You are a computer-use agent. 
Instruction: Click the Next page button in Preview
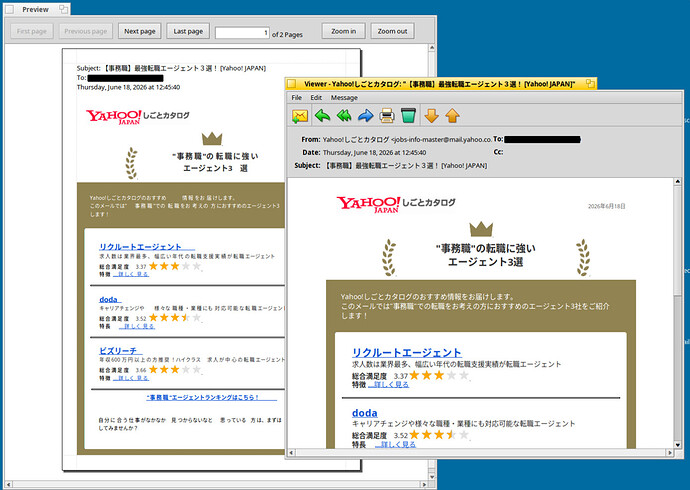point(139,31)
